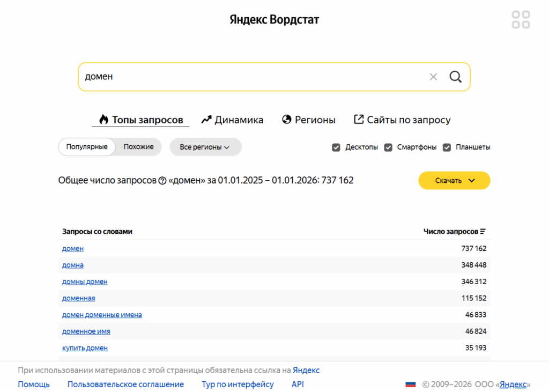Open the Динамика tab
Screen dimensions: 549x392
point(232,120)
